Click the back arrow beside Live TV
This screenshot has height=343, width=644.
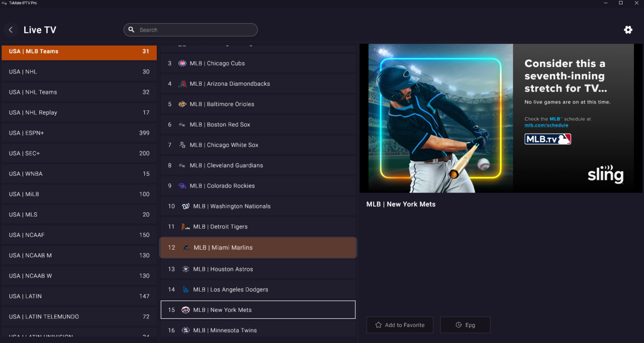tap(11, 30)
